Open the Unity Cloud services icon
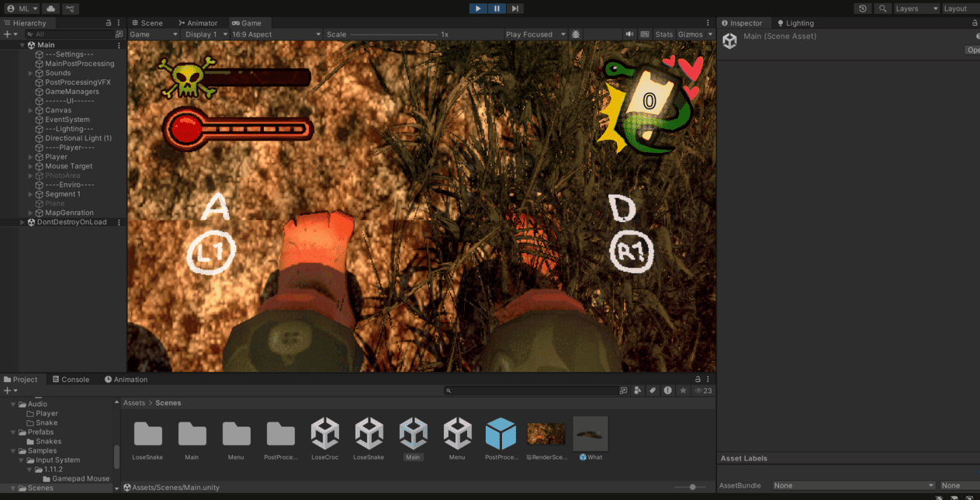This screenshot has width=980, height=500. pyautogui.click(x=50, y=9)
